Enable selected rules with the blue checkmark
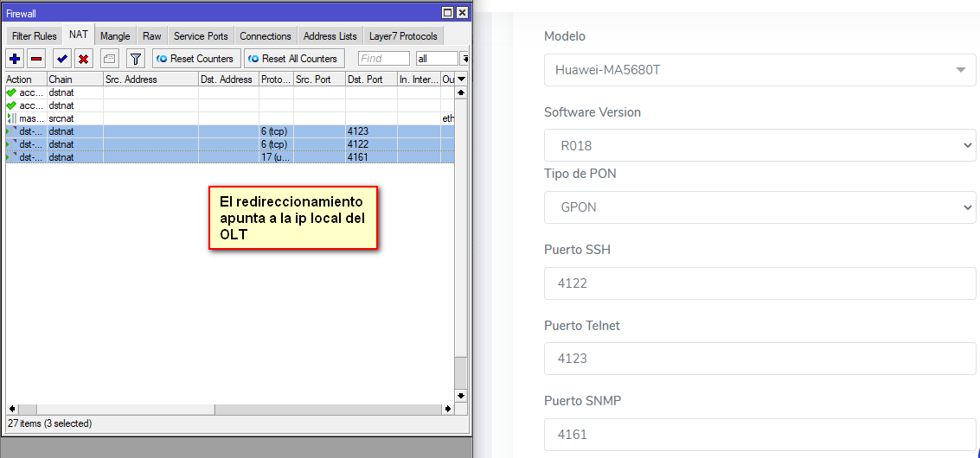Viewport: 980px width, 458px height. [x=61, y=59]
